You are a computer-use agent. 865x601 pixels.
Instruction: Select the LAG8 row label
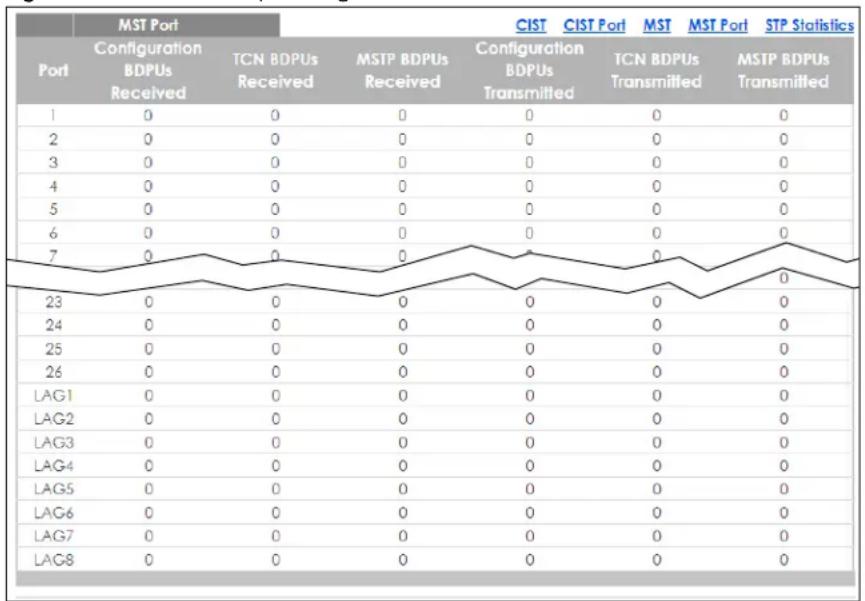coord(54,560)
